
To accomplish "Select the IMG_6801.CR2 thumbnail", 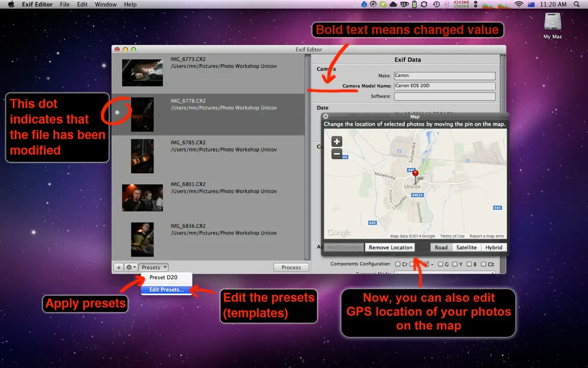I will click(x=142, y=198).
